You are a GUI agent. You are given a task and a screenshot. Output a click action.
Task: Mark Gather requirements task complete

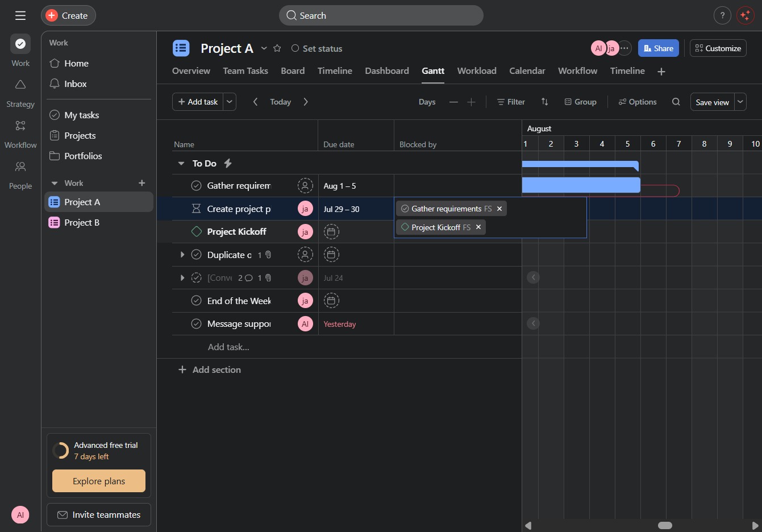pyautogui.click(x=197, y=186)
